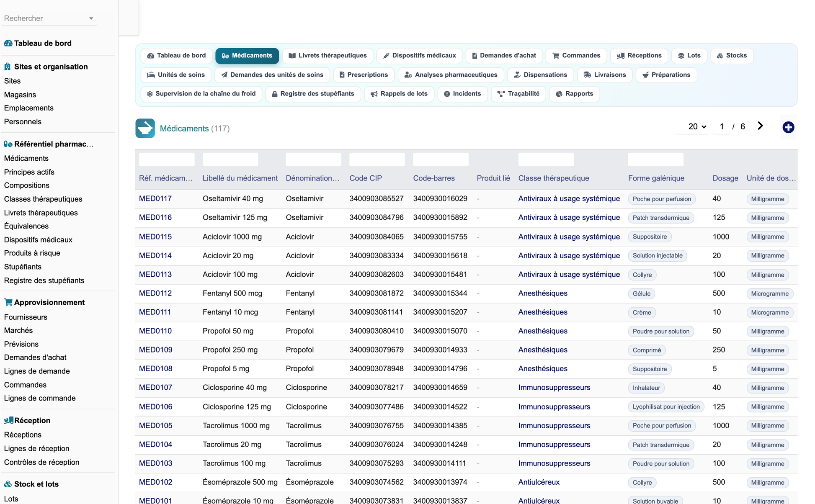Open Demandes d'achat tab
Image resolution: width=815 pixels, height=504 pixels.
(504, 56)
